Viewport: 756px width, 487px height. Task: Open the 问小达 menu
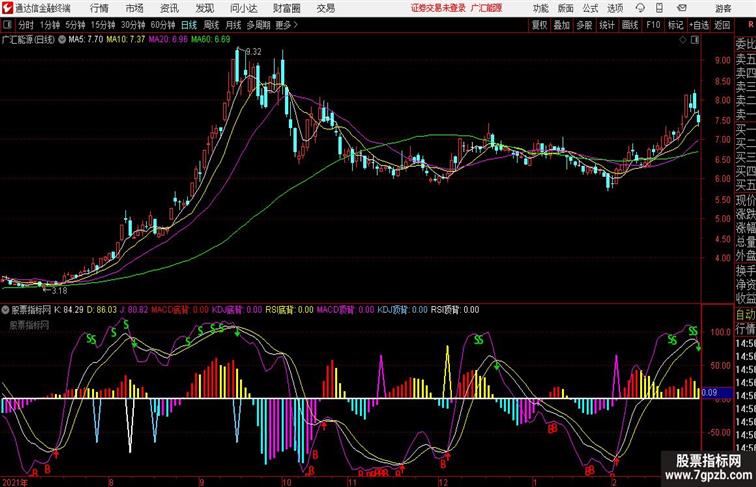point(243,8)
